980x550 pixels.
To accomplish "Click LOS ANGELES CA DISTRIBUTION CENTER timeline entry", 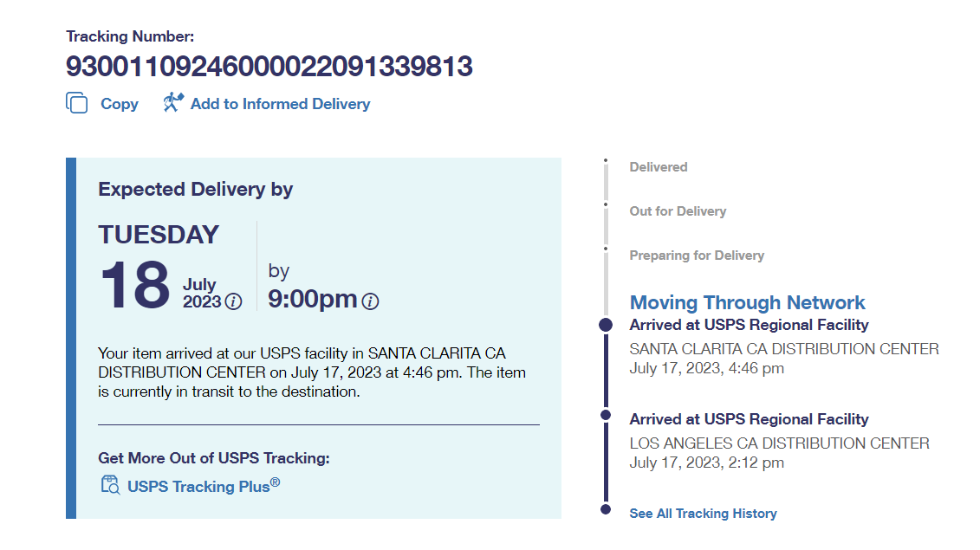I will point(779,443).
